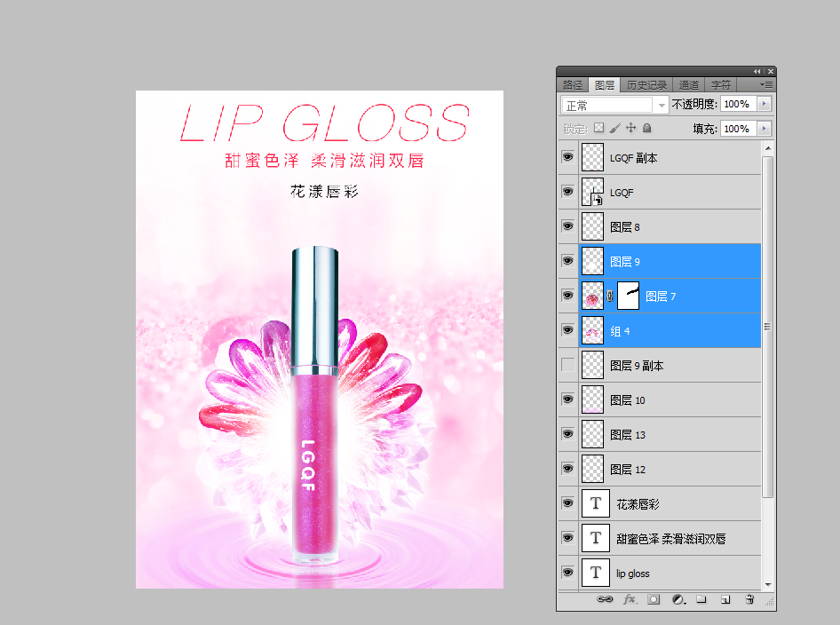Hide the LGQF 副本 layer
The width and height of the screenshot is (840, 625).
(x=568, y=157)
